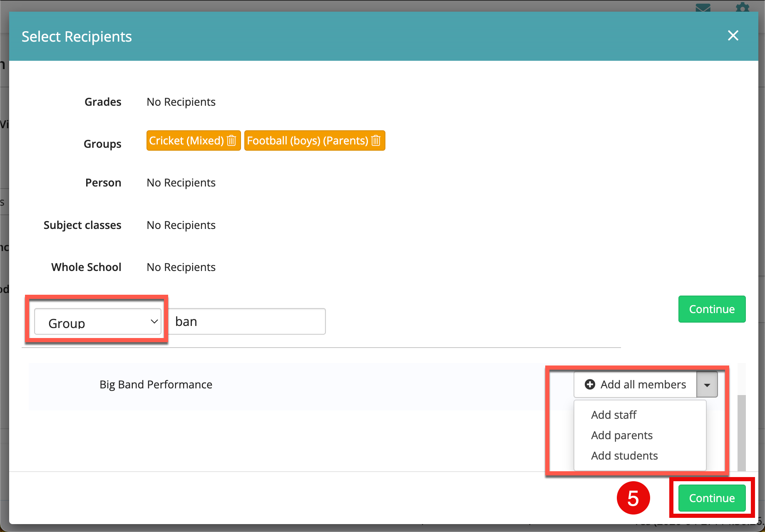Click the bottom Continue button in footer
Viewport: 765px width, 532px height.
[712, 498]
